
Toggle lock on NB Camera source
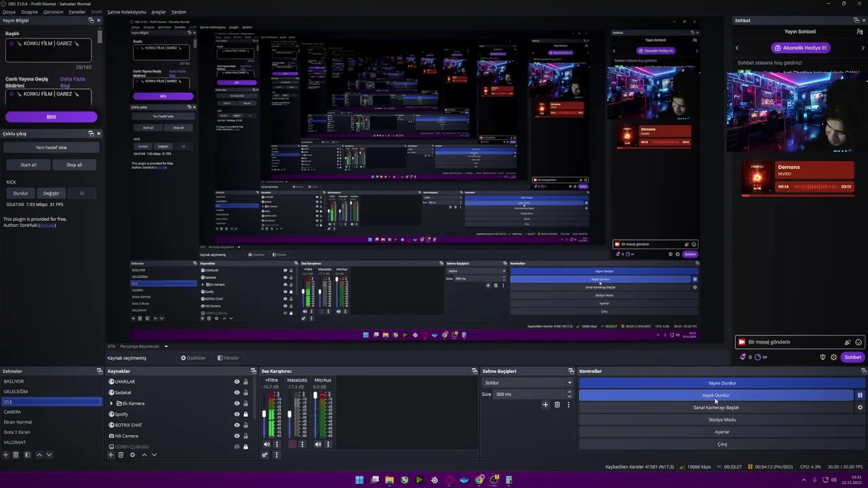coord(245,436)
